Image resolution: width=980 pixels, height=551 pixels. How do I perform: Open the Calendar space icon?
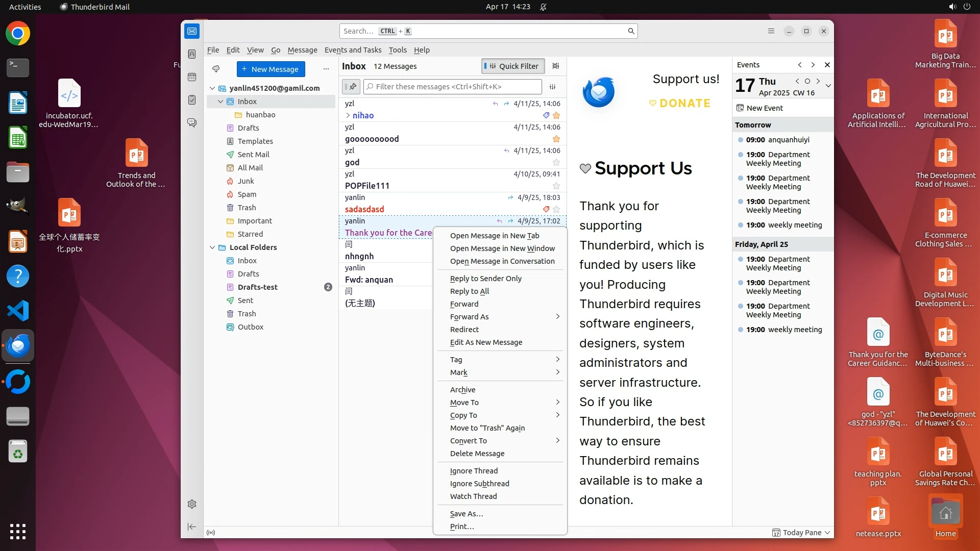[x=192, y=77]
